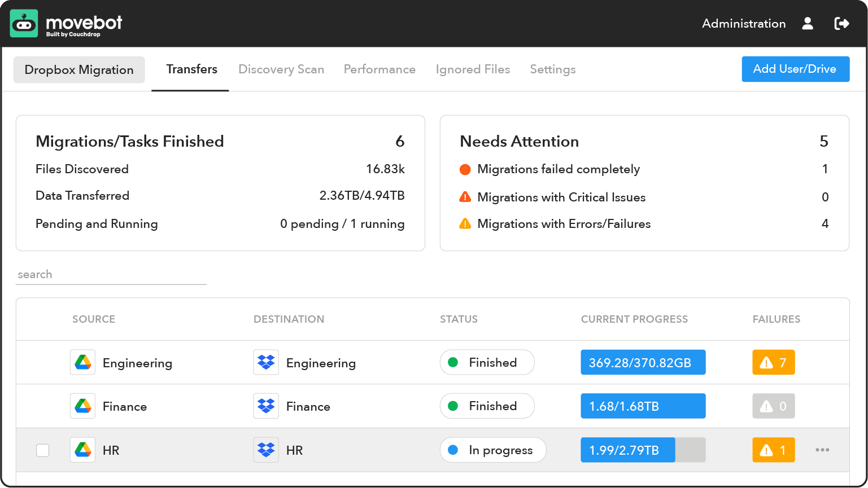The height and width of the screenshot is (488, 868).
Task: Click the orange critical issues warning icon
Action: tap(464, 197)
